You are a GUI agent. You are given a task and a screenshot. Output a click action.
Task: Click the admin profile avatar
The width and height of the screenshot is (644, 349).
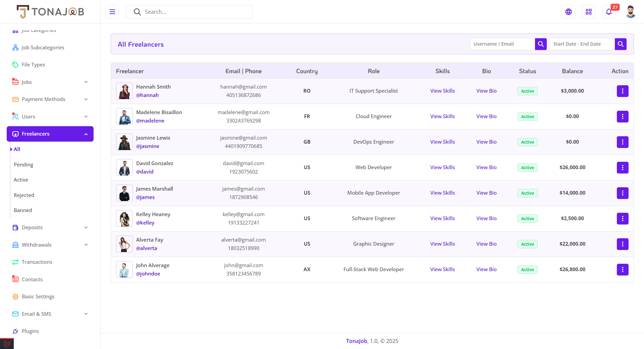tap(630, 12)
